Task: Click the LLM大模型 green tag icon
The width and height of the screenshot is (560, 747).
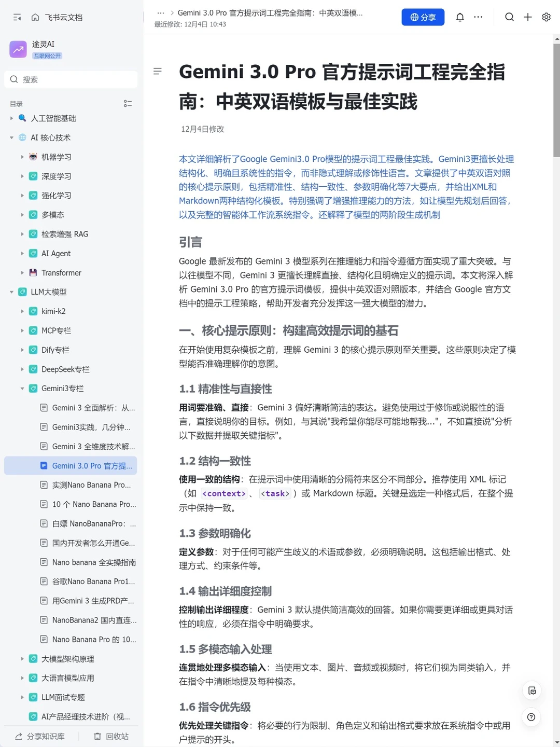Action: [x=22, y=292]
